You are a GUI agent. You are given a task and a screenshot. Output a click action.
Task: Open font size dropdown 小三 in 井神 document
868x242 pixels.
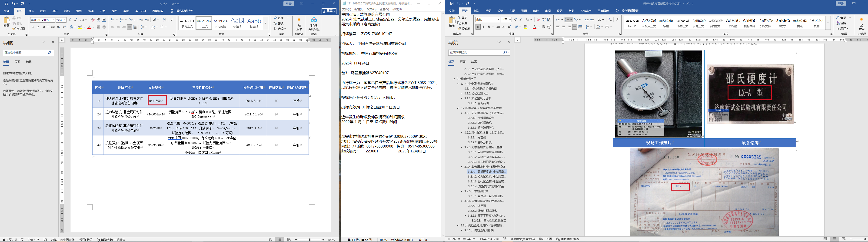[x=510, y=20]
